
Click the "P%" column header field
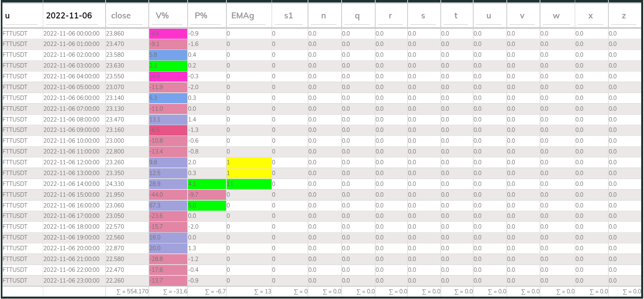[x=206, y=16]
